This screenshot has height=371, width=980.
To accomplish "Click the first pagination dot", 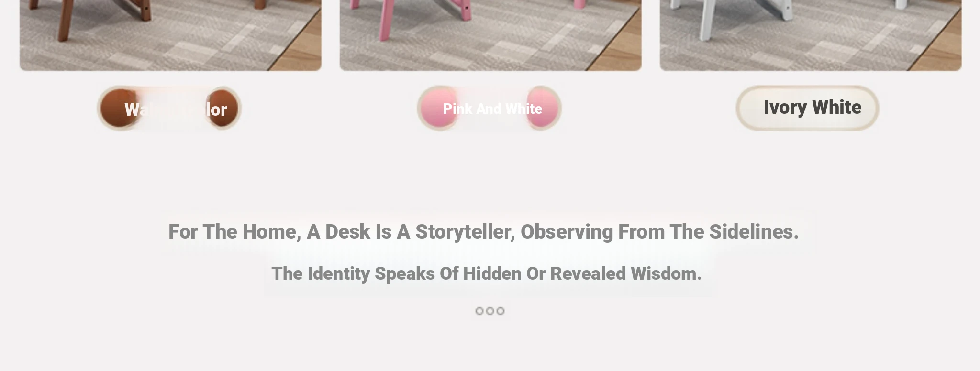I will tap(479, 311).
